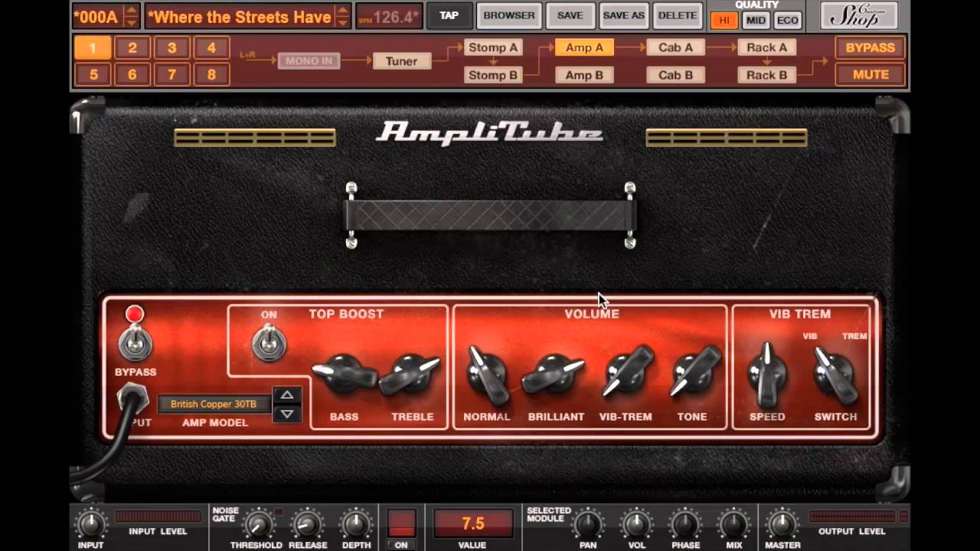This screenshot has width=980, height=551.
Task: Select the next amp model with down arrow
Action: pyautogui.click(x=287, y=414)
